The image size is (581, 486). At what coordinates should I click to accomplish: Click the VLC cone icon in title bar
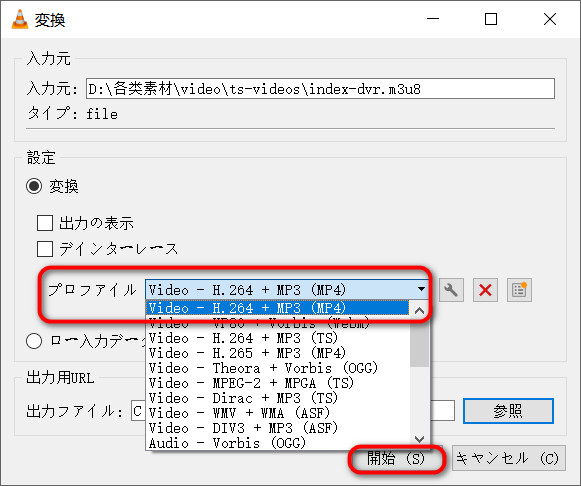pyautogui.click(x=20, y=19)
